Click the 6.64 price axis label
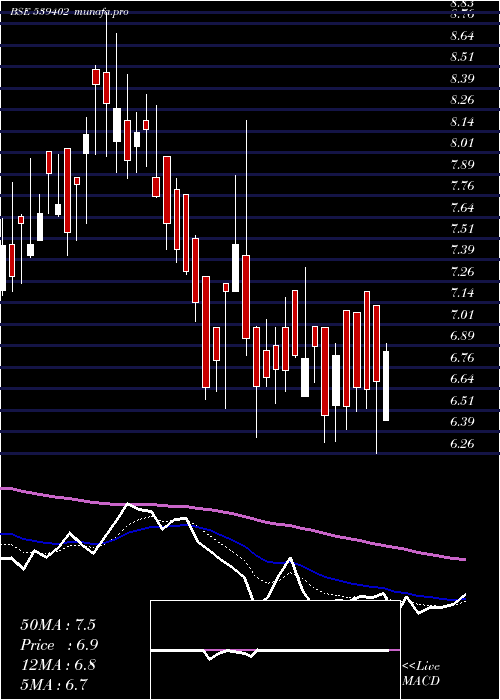The width and height of the screenshot is (500, 700). pyautogui.click(x=462, y=379)
